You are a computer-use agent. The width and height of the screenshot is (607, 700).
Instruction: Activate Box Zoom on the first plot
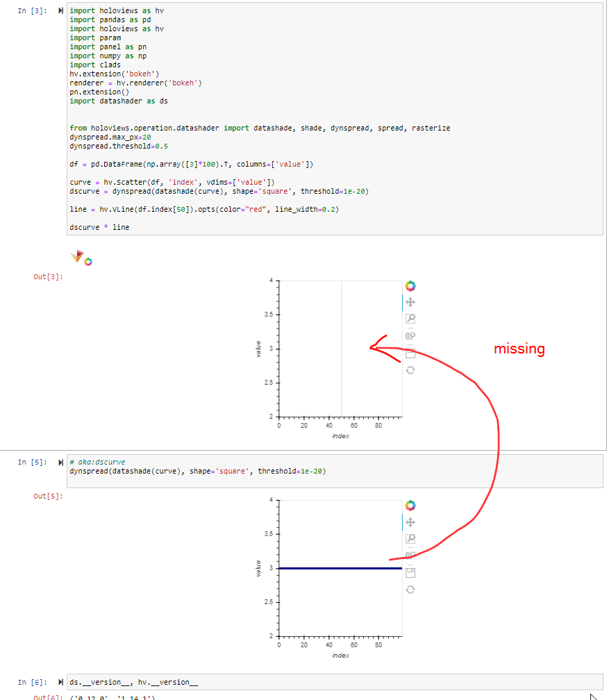click(x=410, y=319)
